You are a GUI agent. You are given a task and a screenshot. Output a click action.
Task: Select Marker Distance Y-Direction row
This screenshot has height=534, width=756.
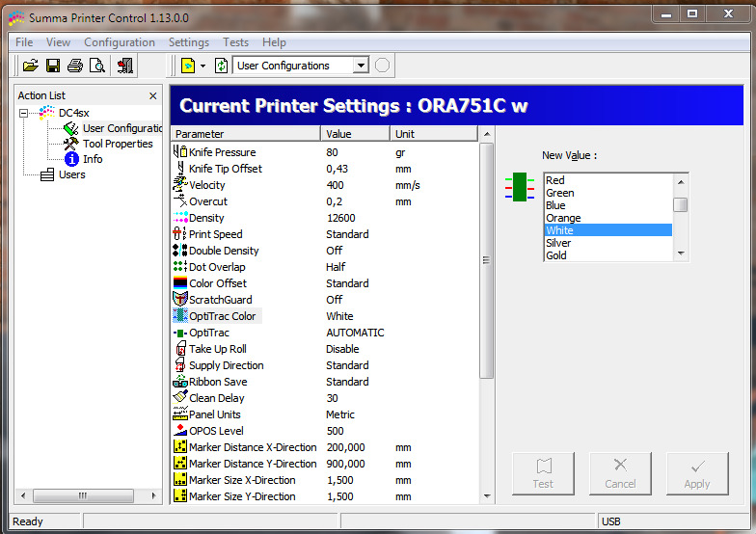click(324, 464)
